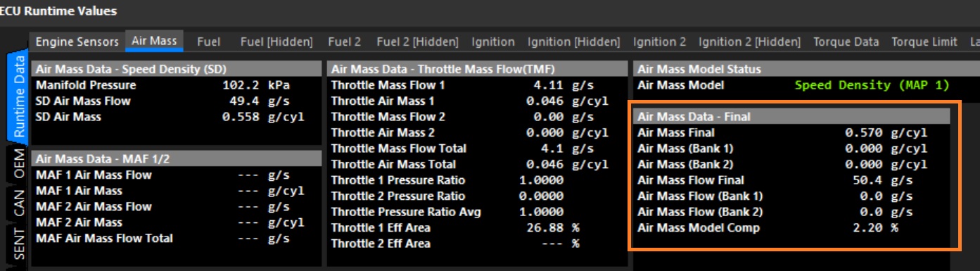Screen dimensions: 980x271
Task: Click the Air Mass Model Status header
Action: (807, 69)
